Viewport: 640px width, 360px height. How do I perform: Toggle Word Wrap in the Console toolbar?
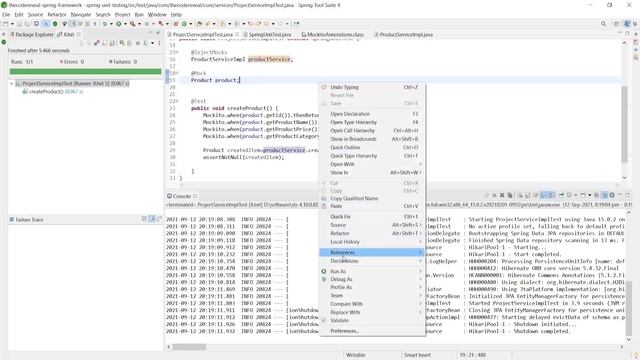pyautogui.click(x=536, y=196)
